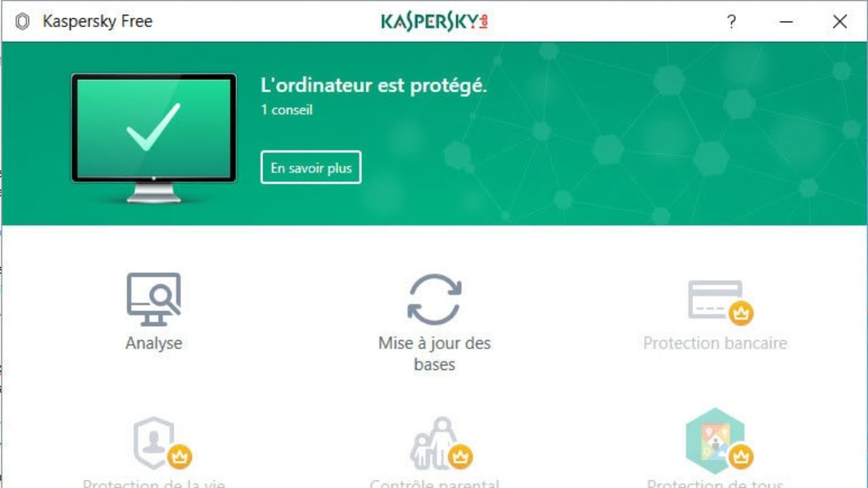Image resolution: width=868 pixels, height=488 pixels.
Task: Click the Mise à jour des bases refresh icon
Action: coord(435,299)
